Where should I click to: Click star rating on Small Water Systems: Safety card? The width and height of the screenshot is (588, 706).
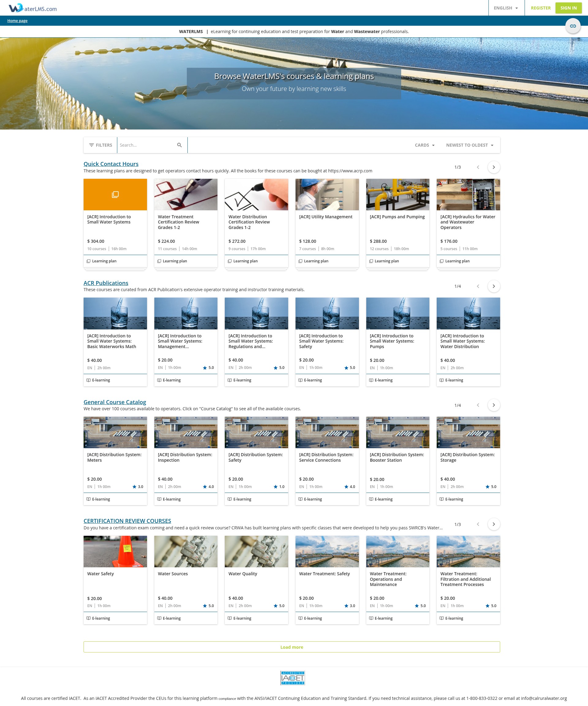(349, 367)
